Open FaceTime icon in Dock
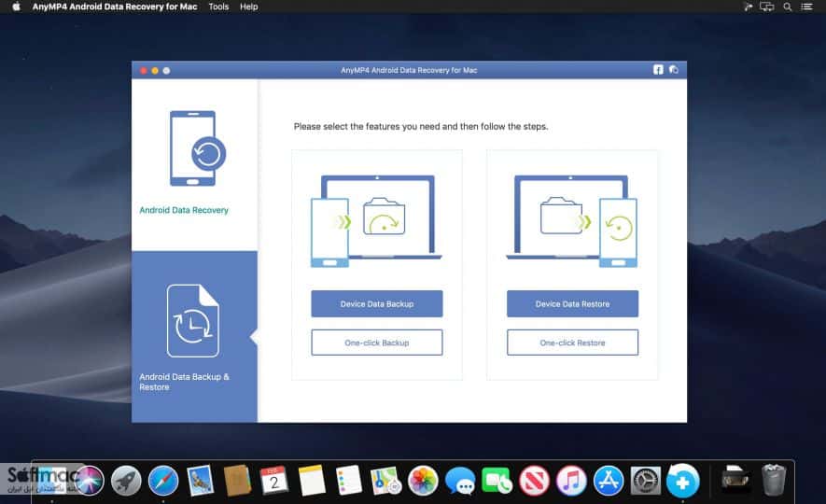 click(x=497, y=481)
